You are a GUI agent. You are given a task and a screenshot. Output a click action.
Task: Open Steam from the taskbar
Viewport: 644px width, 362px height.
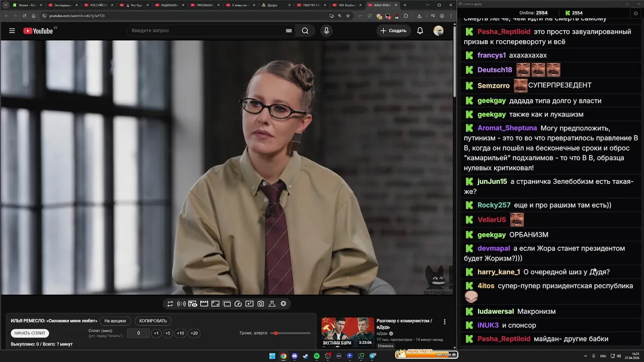305,356
